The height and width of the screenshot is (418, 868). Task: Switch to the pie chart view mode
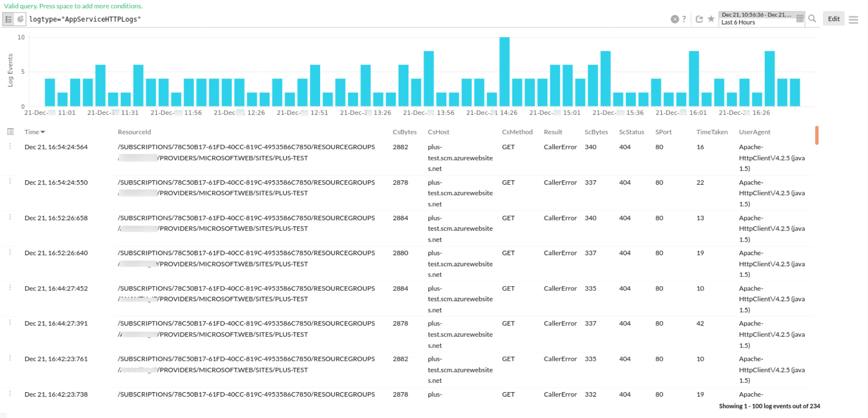[x=20, y=19]
